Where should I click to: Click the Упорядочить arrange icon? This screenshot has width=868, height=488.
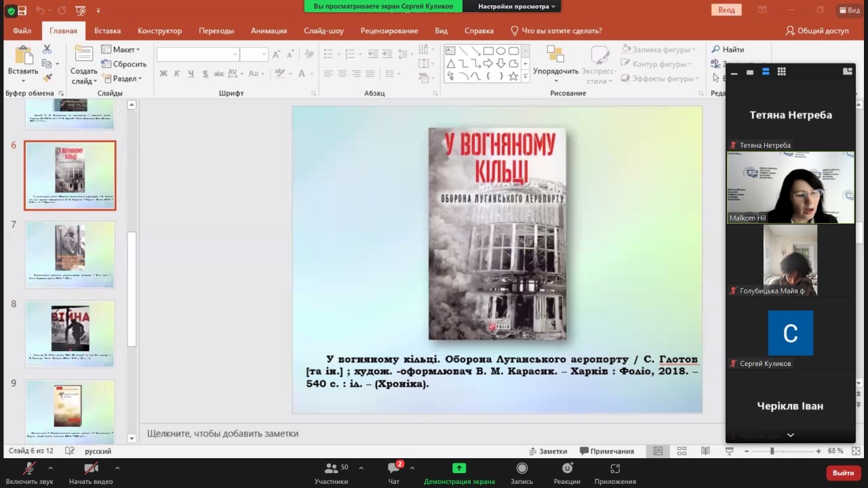coord(555,54)
